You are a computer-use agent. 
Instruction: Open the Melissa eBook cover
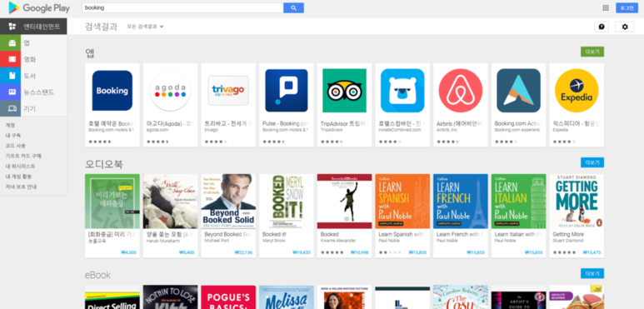pos(287,297)
